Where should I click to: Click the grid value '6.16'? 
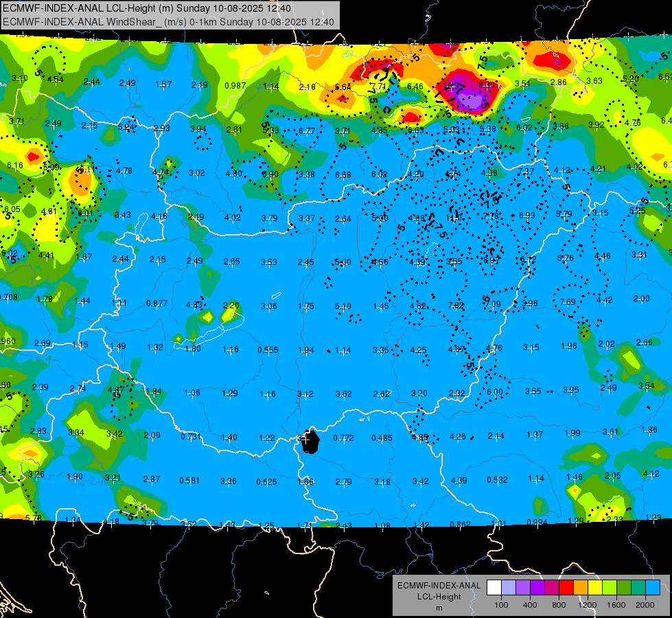point(14,165)
